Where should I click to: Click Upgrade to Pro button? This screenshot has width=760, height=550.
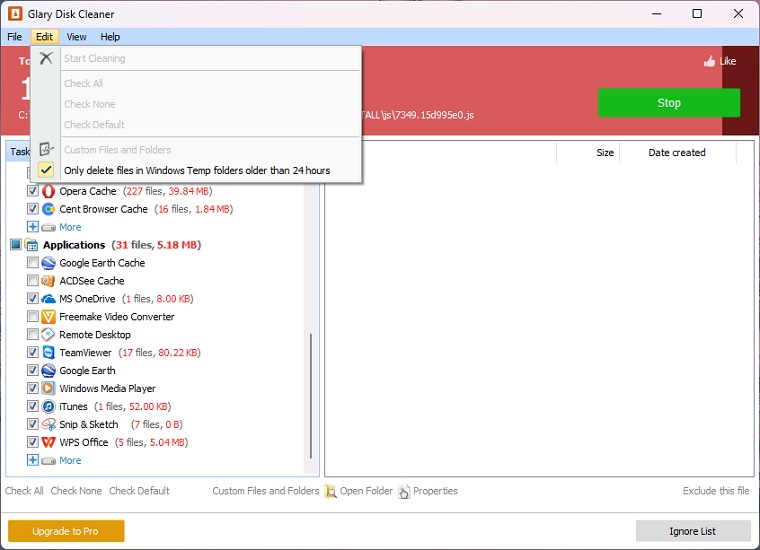[x=66, y=531]
